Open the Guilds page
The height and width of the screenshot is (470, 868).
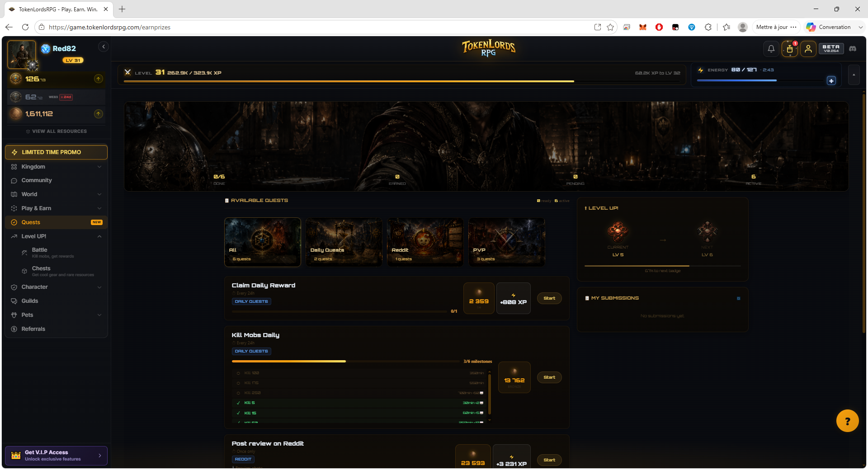point(57,301)
